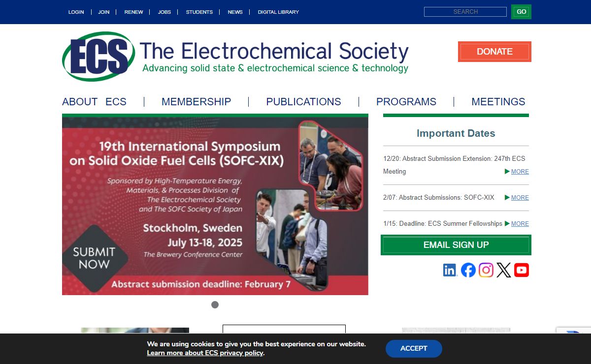591x364 pixels.
Task: Click the Login link in top bar
Action: coord(76,12)
